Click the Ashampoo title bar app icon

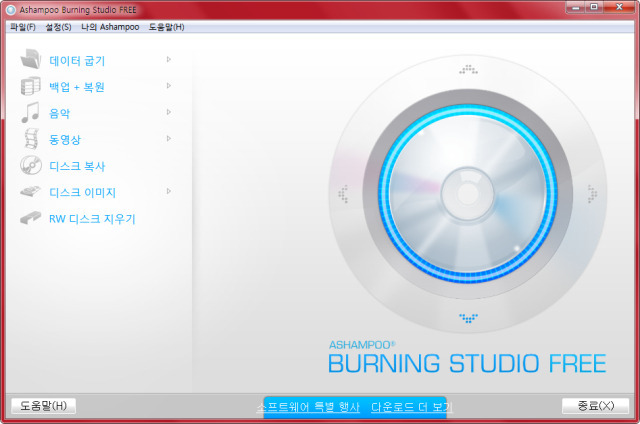tap(11, 10)
